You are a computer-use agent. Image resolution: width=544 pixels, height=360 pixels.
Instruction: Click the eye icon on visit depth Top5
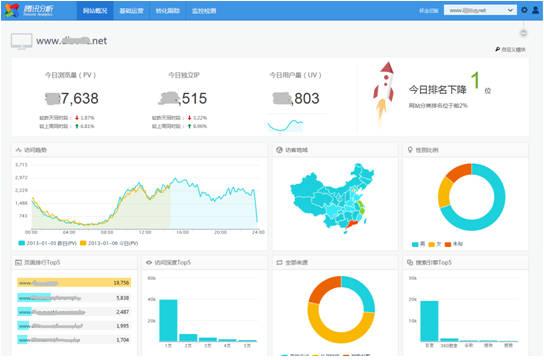point(149,263)
